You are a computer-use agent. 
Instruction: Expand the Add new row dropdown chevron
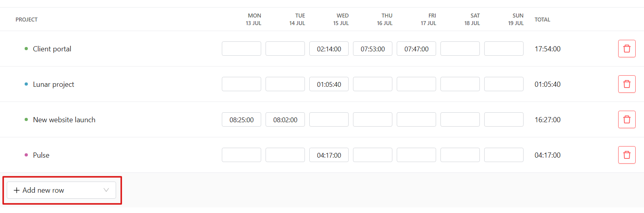click(x=106, y=190)
